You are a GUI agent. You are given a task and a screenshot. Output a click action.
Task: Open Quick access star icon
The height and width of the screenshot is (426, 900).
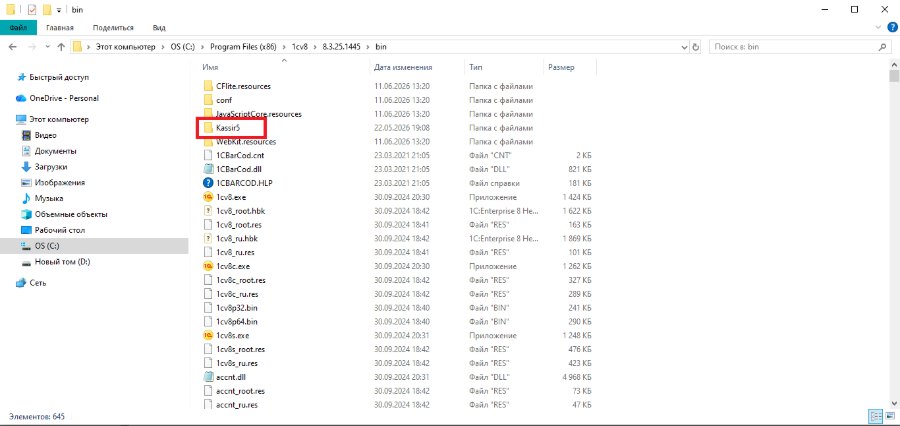coord(22,77)
